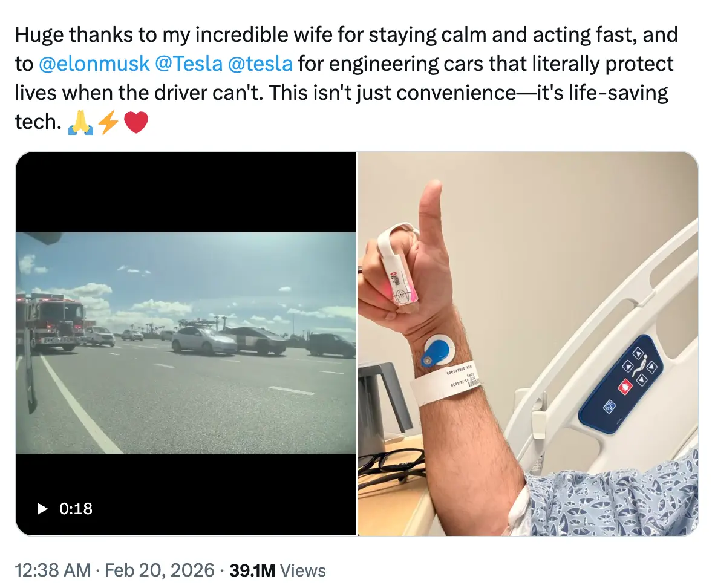The height and width of the screenshot is (588, 715).
Task: Open the hospital thumbs-up photo
Action: 527,343
